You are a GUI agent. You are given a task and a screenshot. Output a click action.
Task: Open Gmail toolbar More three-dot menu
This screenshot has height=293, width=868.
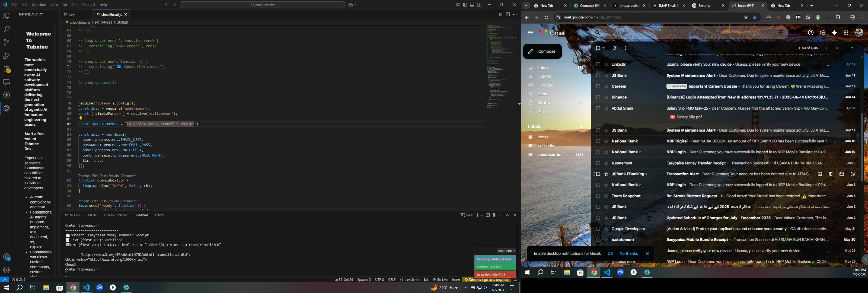coord(626,48)
